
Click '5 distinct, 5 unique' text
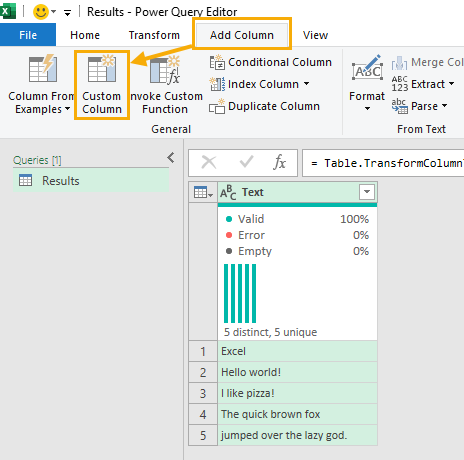click(270, 332)
